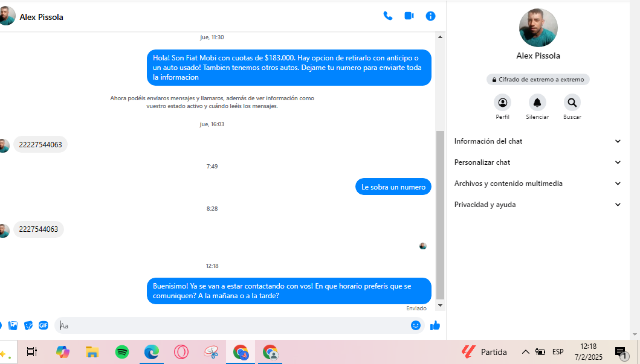Expand Archivos y contenido multimedia section
640x364 pixels.
pyautogui.click(x=537, y=184)
